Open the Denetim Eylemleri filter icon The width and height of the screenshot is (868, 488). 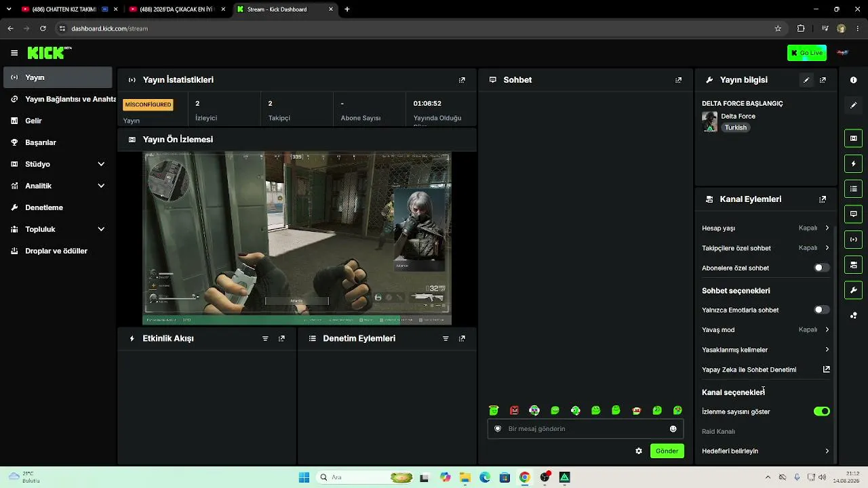pyautogui.click(x=446, y=338)
